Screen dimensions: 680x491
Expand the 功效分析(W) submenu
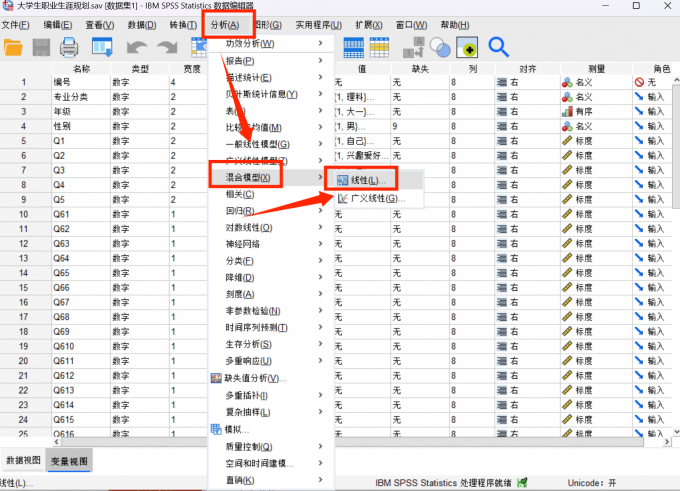(320, 43)
